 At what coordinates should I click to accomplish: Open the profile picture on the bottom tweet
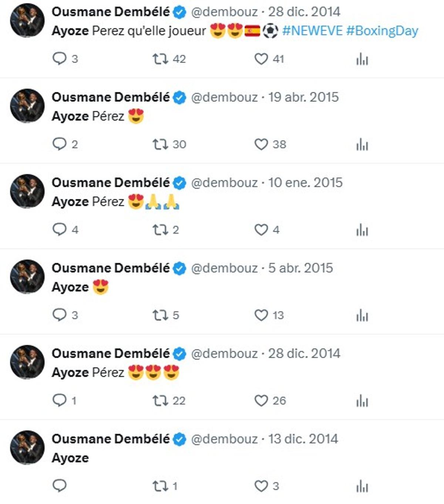click(26, 447)
